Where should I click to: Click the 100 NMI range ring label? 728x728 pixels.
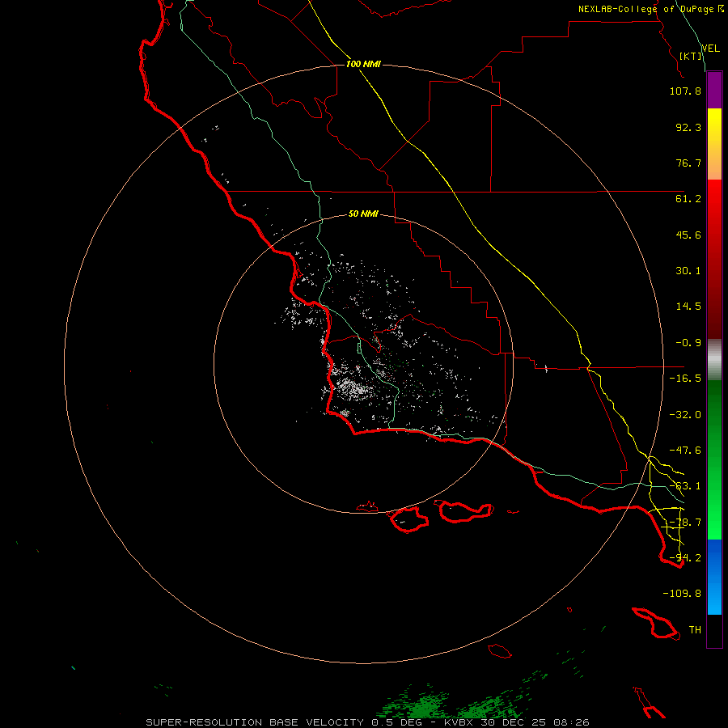[363, 64]
